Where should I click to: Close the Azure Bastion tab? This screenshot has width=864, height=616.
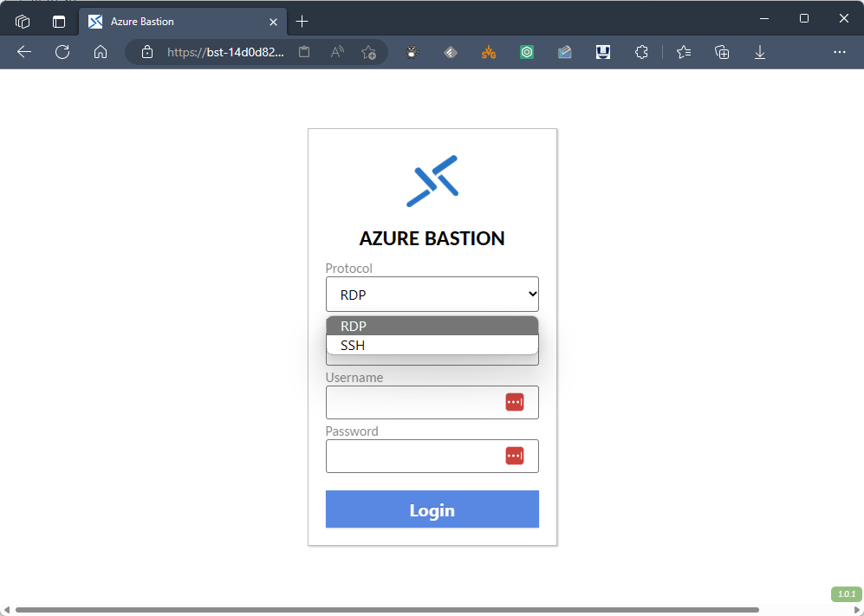(273, 22)
